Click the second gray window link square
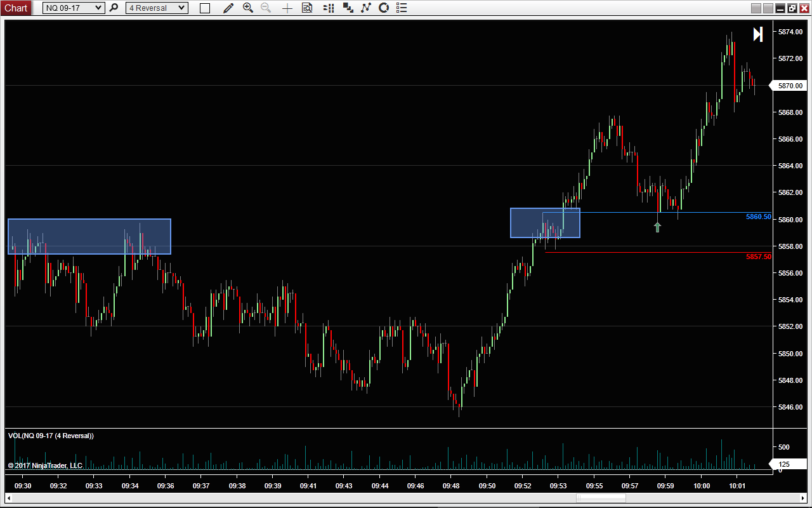The width and height of the screenshot is (812, 508). [x=768, y=8]
